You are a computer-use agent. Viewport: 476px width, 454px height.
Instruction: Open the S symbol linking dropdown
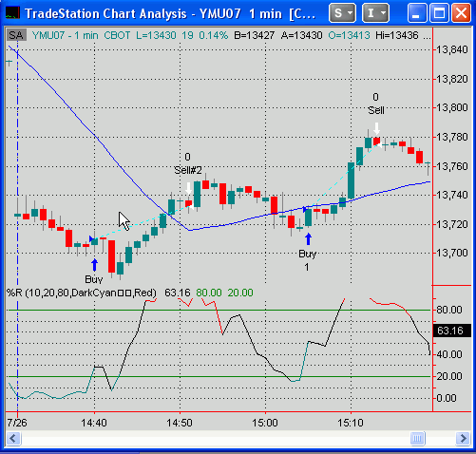pos(342,13)
